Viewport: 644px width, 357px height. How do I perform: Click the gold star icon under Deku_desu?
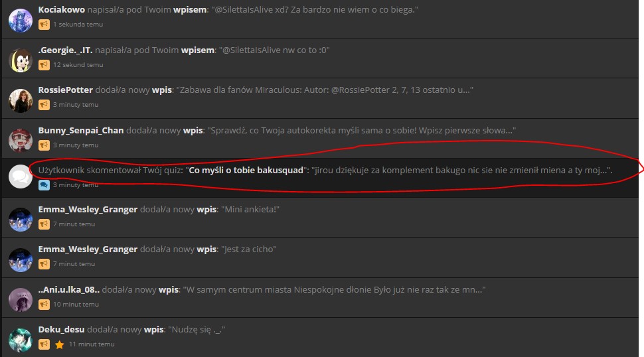pyautogui.click(x=59, y=344)
